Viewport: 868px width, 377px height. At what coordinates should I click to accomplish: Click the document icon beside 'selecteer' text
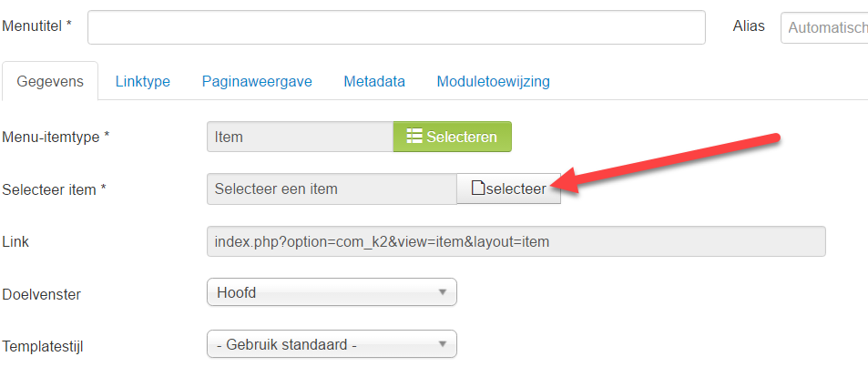click(x=478, y=188)
